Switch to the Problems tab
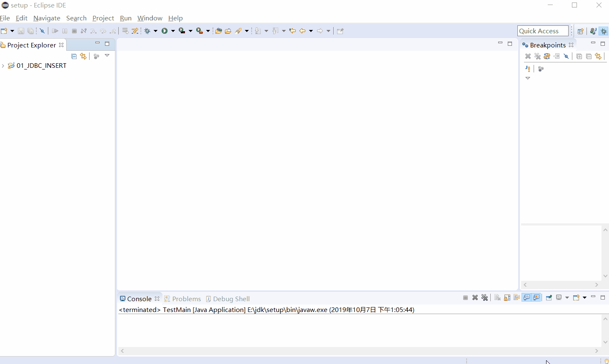The width and height of the screenshot is (609, 364). tap(182, 299)
